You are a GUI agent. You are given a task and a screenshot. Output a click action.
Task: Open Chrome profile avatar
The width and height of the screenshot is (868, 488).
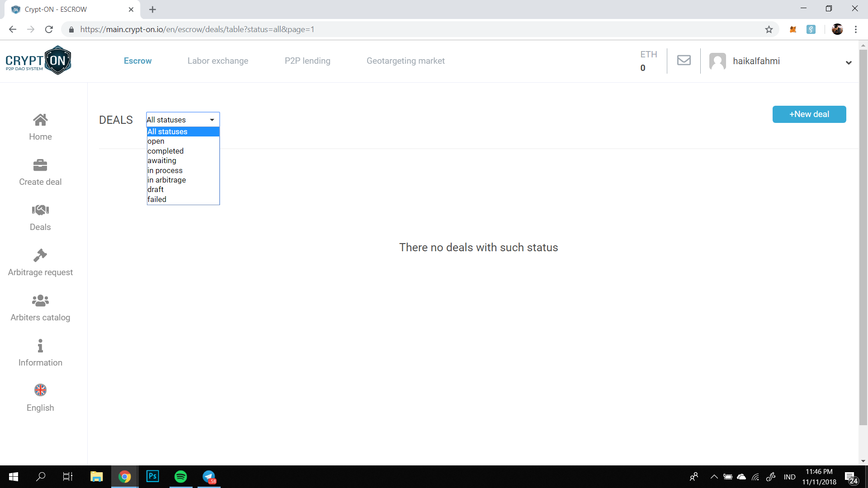pos(837,29)
